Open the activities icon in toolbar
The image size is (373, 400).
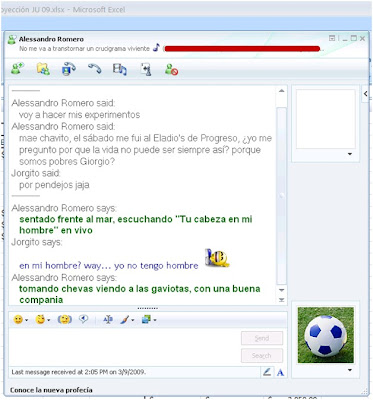coord(120,69)
